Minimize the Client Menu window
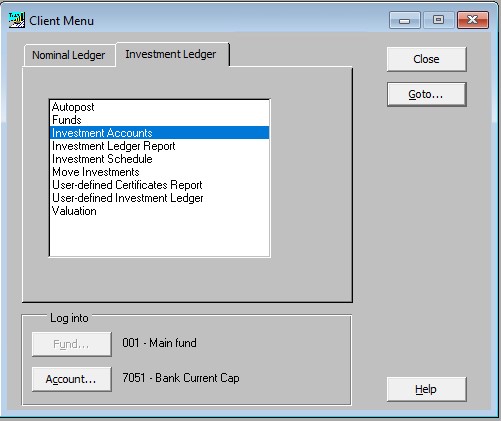Viewport: 501px width, 421px height. tap(405, 20)
